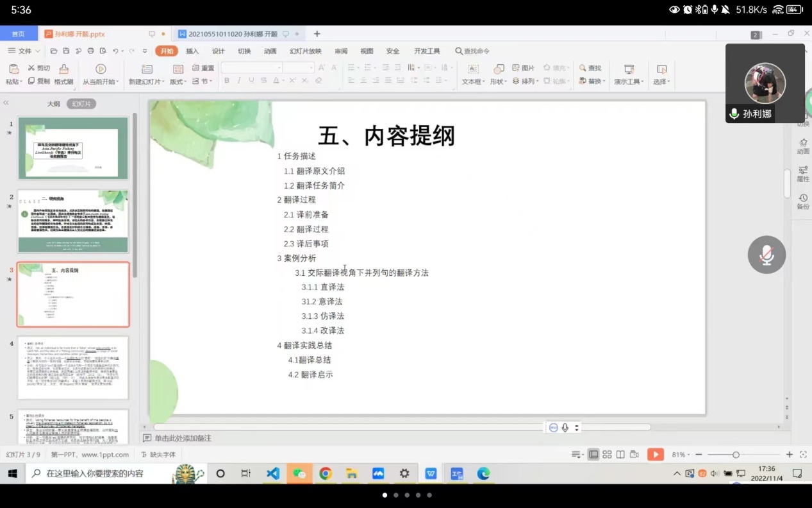Start slideshow from orange play button
Viewport: 812px width, 508px height.
(655, 455)
